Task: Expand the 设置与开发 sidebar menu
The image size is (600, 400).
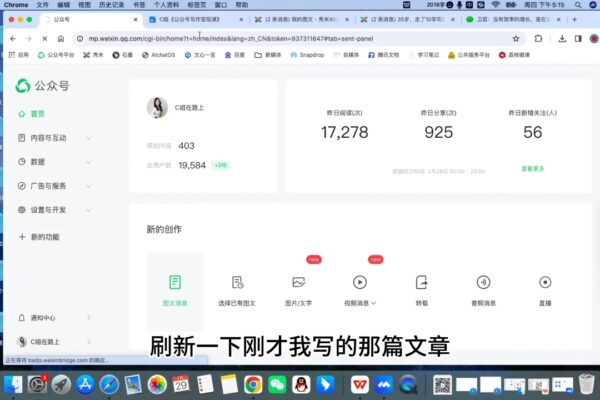Action: click(x=54, y=210)
